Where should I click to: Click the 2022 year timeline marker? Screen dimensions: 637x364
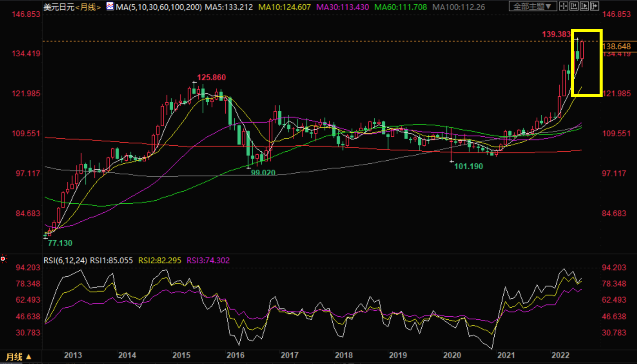560,355
